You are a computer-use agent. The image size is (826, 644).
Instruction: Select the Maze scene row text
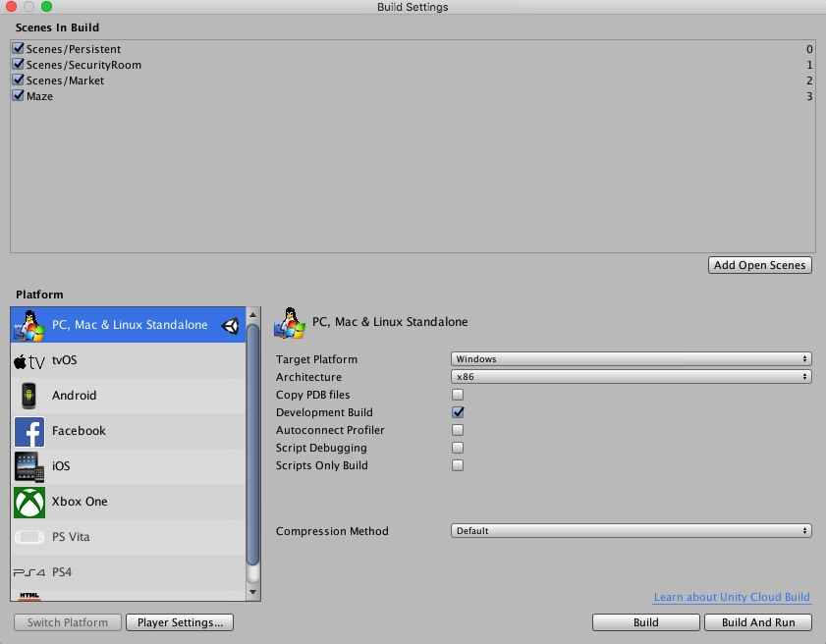[39, 96]
